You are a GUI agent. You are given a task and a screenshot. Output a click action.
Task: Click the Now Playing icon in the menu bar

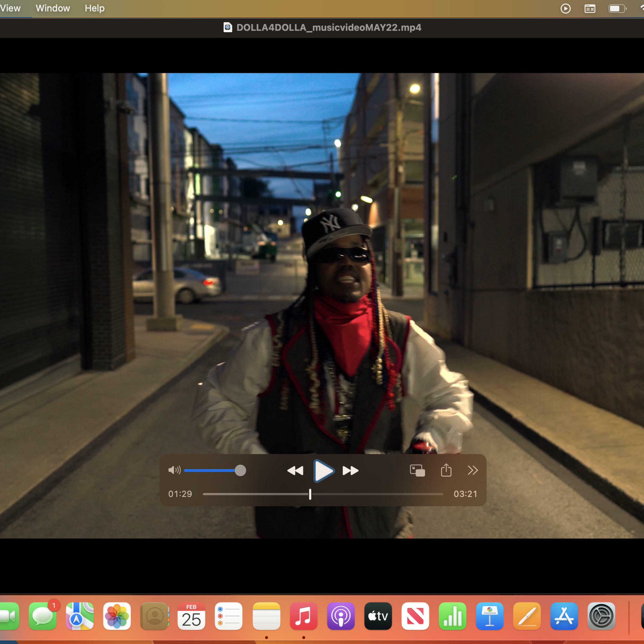pos(565,8)
